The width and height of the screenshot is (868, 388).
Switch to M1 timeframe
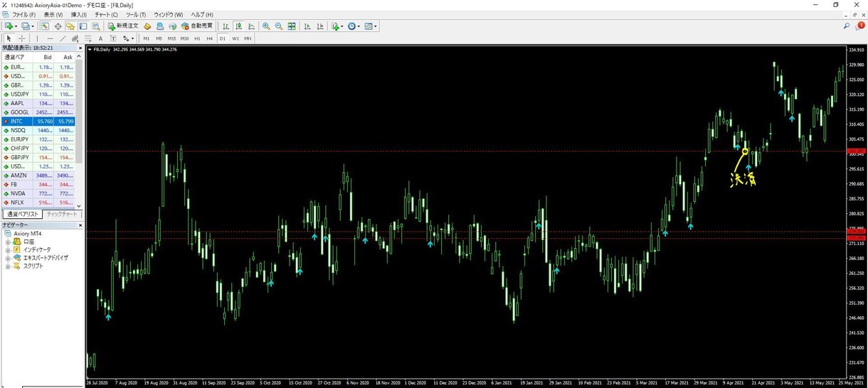point(146,38)
